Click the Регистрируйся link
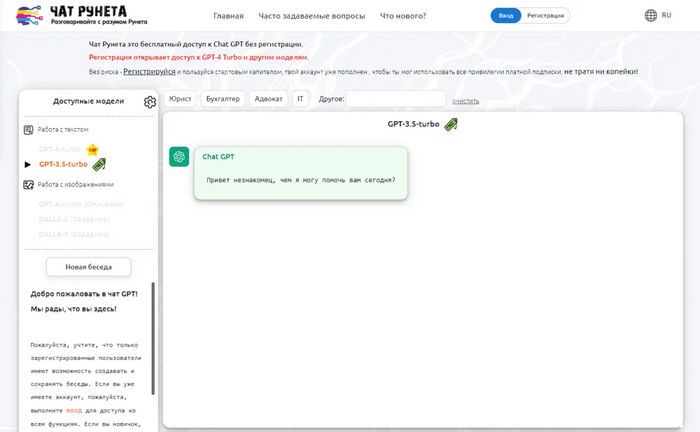Viewport: 700px width, 432px height. pyautogui.click(x=149, y=71)
